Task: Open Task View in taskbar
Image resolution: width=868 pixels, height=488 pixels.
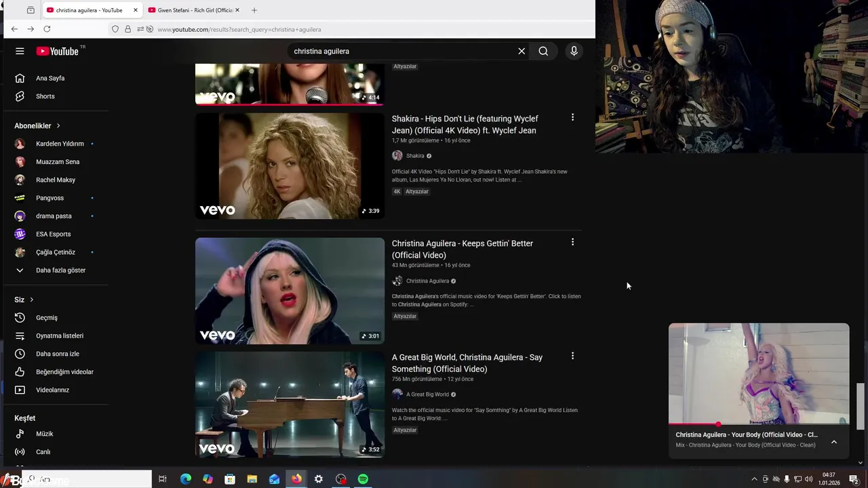Action: (163, 479)
